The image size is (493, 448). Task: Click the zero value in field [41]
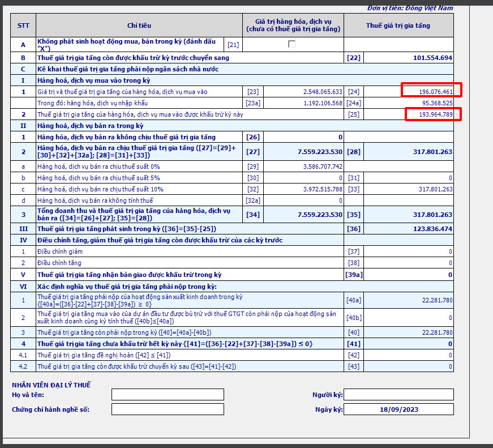[450, 344]
